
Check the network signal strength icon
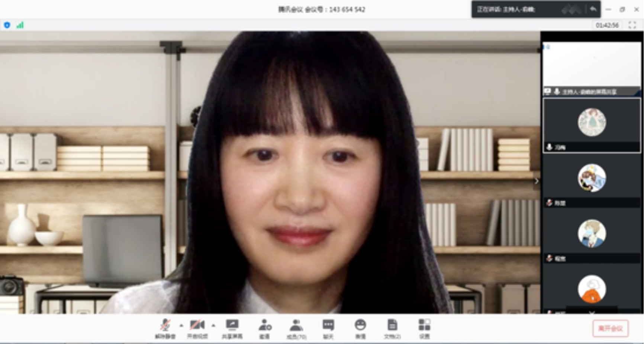point(20,25)
